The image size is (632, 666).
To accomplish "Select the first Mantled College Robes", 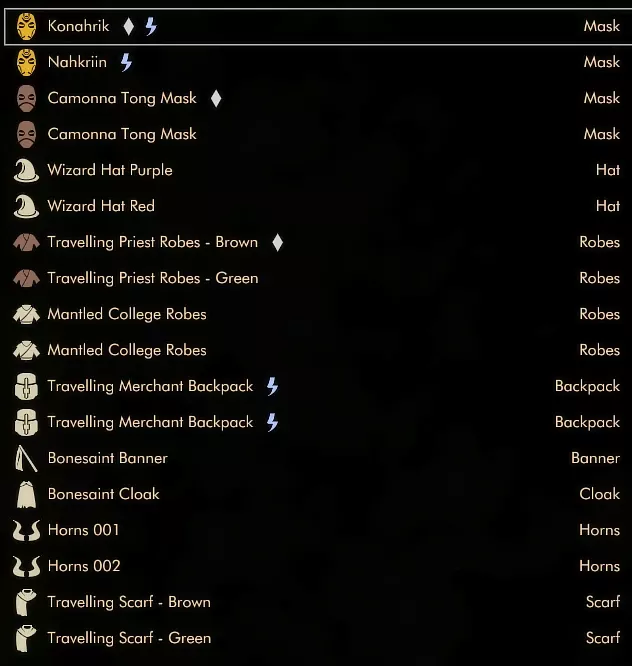I will coord(316,314).
